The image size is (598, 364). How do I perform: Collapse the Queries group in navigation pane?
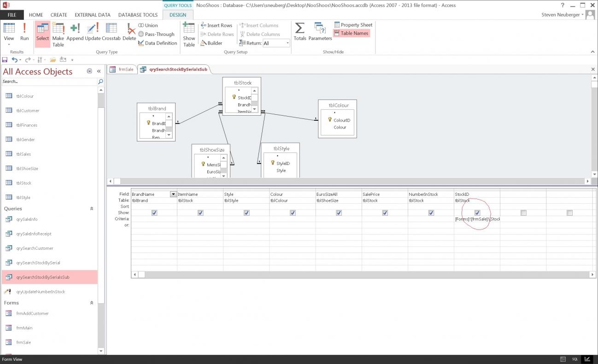pos(91,209)
